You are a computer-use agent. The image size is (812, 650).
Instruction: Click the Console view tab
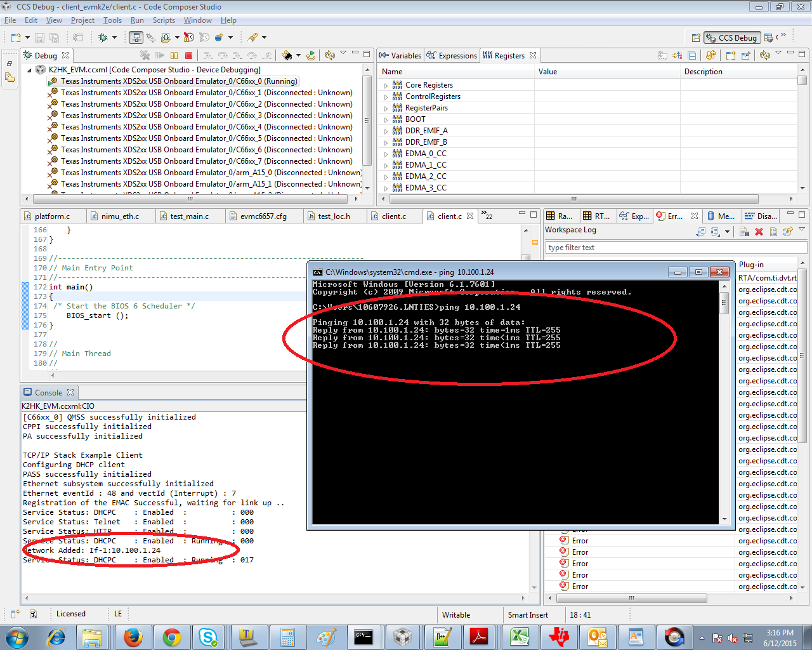[x=49, y=393]
